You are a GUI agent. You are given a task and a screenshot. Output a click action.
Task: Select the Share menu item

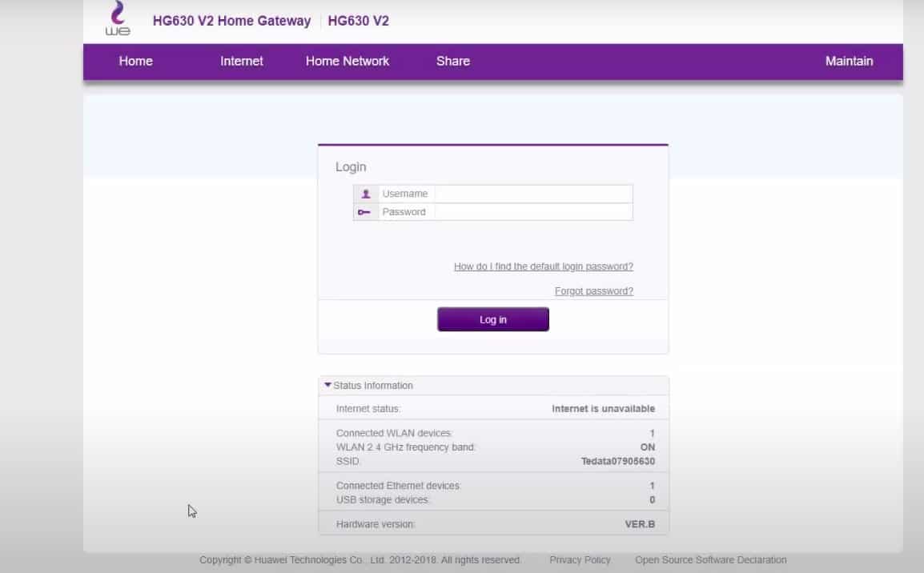point(452,62)
